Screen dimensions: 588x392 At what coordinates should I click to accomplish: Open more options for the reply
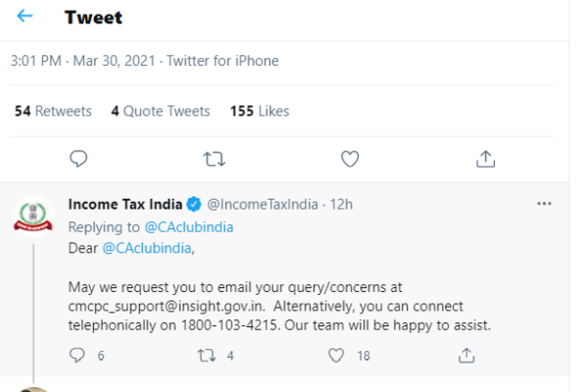pos(545,204)
